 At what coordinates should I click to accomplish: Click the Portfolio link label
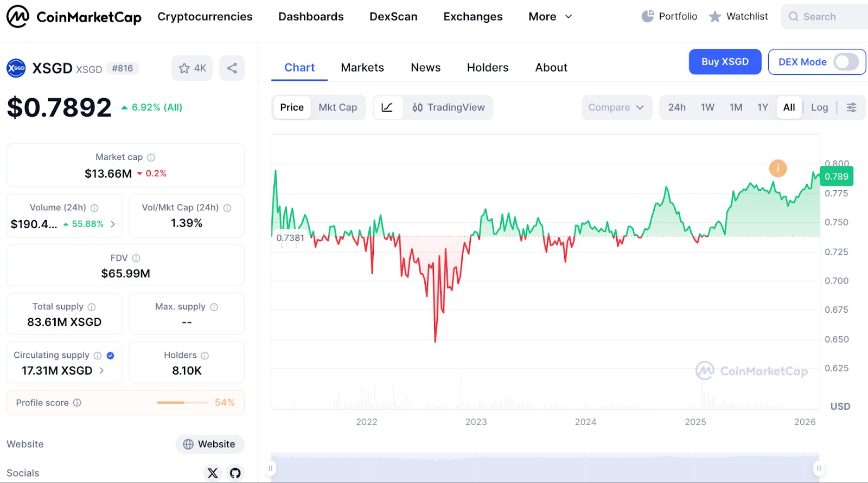coord(678,17)
